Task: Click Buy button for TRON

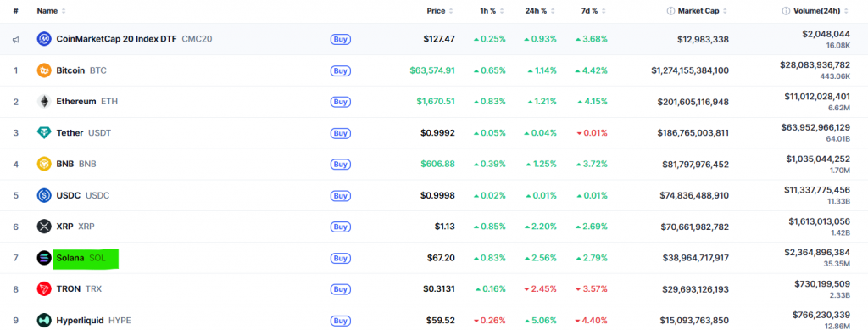Action: 341,289
